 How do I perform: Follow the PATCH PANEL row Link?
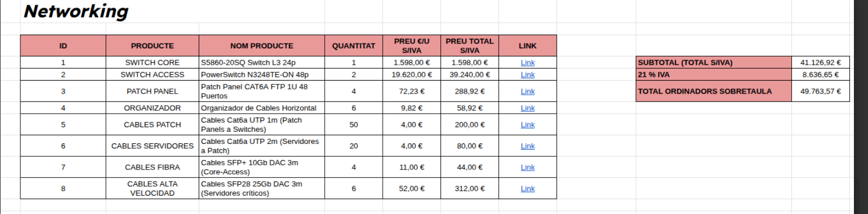coord(527,92)
